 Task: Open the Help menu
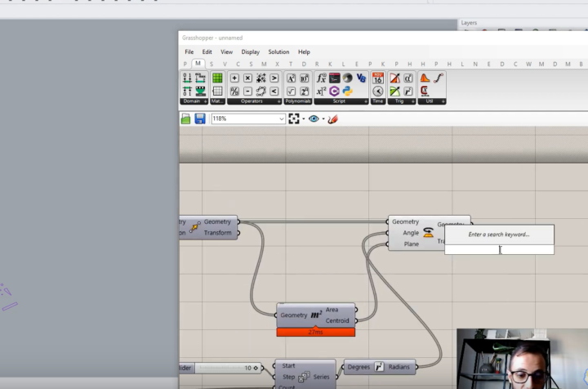304,51
